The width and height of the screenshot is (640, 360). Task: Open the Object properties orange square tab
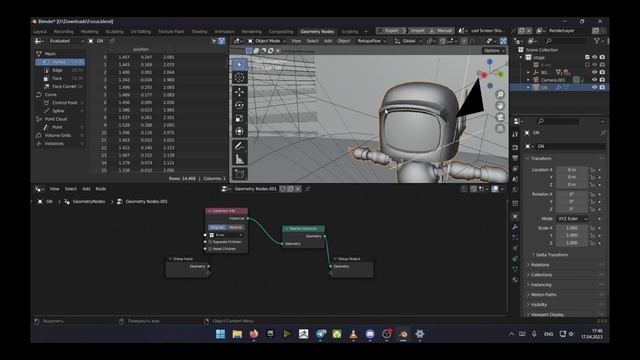click(515, 216)
